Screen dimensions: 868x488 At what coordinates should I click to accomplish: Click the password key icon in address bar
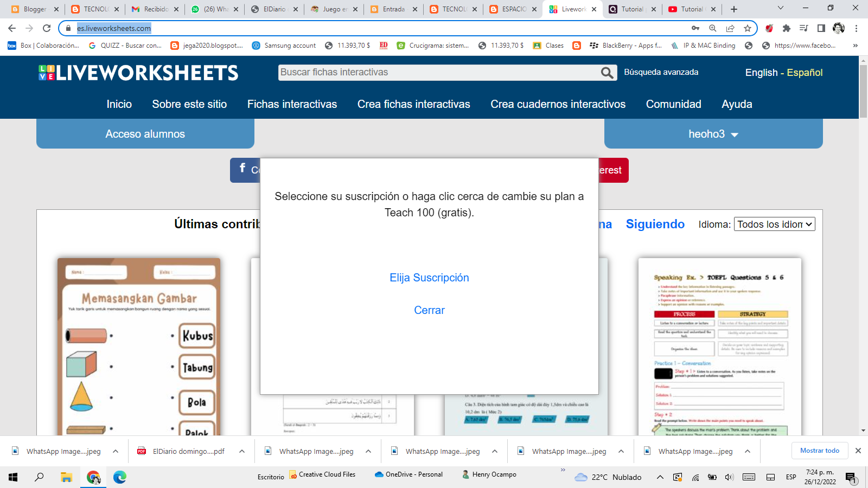click(695, 28)
